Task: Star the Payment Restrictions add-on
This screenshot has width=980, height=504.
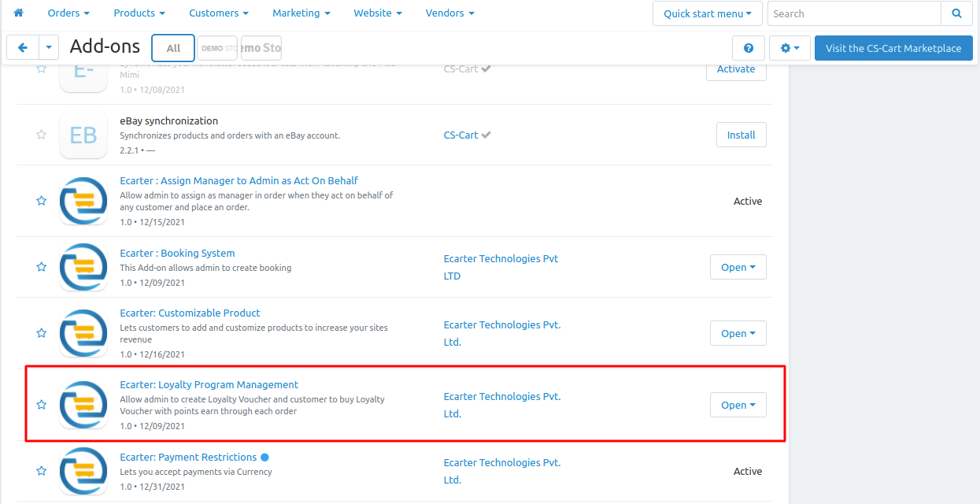Action: click(x=41, y=471)
